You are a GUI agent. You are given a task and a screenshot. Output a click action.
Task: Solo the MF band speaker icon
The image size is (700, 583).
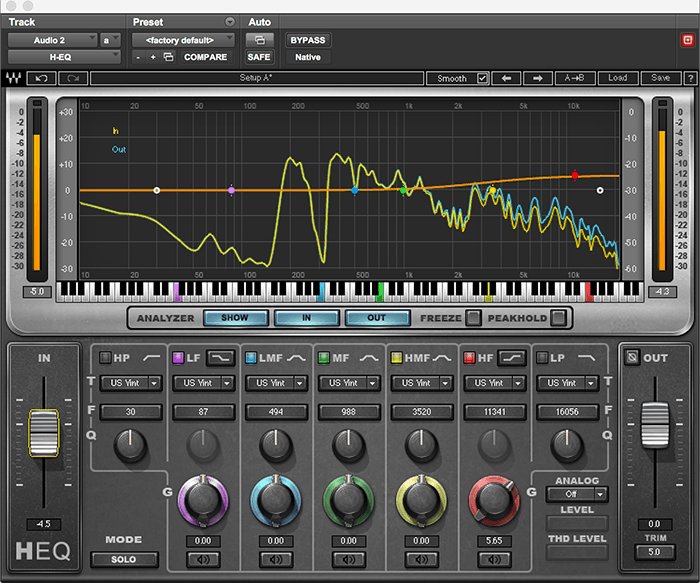pyautogui.click(x=348, y=559)
